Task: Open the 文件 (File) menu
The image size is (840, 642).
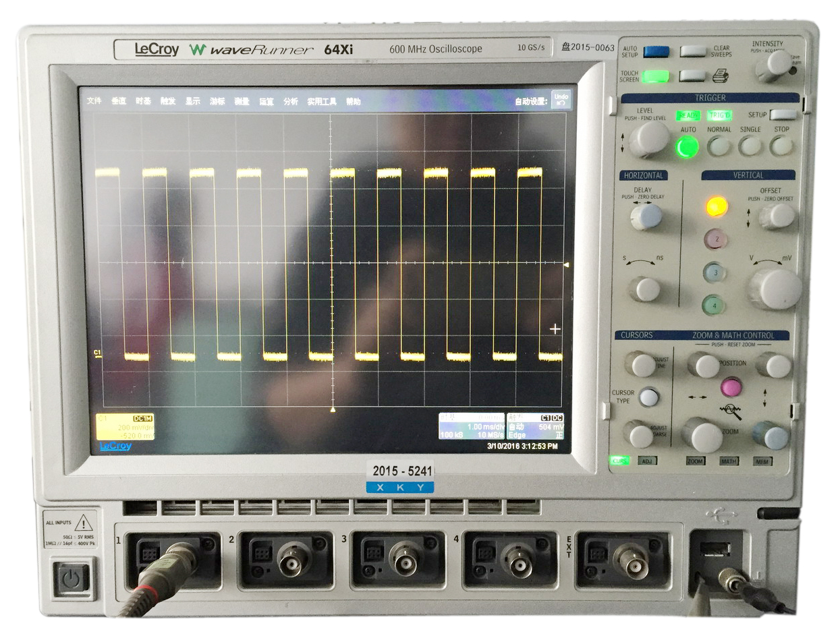Action: 94,102
